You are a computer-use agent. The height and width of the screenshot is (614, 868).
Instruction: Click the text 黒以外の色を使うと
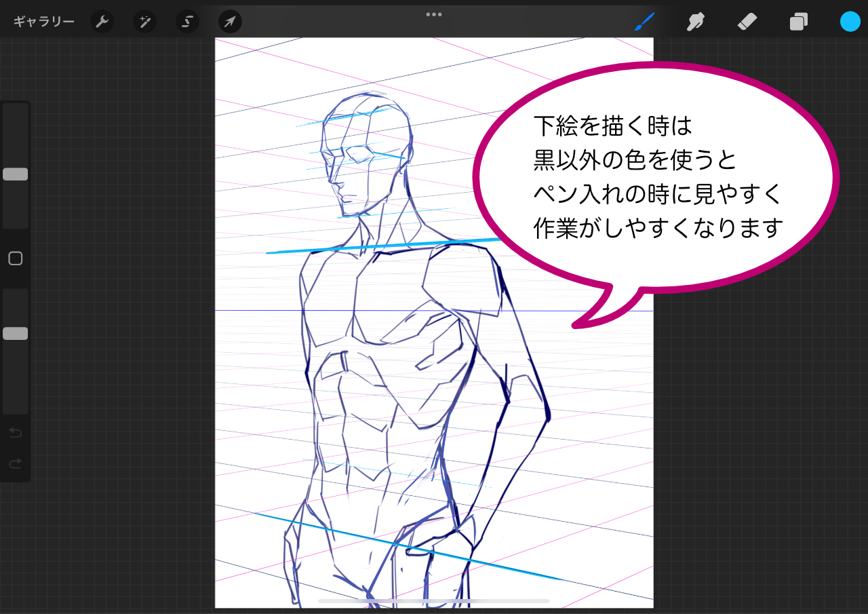click(x=635, y=161)
